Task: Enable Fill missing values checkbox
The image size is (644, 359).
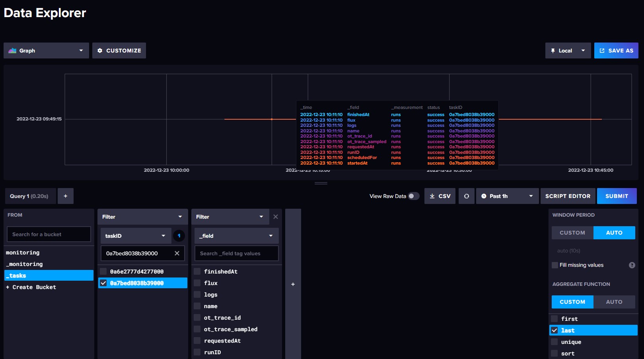Action: tap(555, 265)
